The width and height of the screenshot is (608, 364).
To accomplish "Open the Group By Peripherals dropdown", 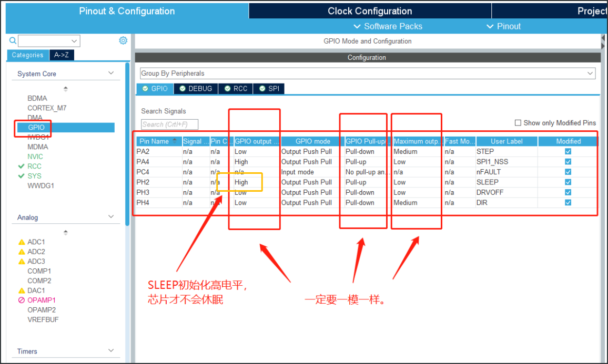I will [590, 72].
